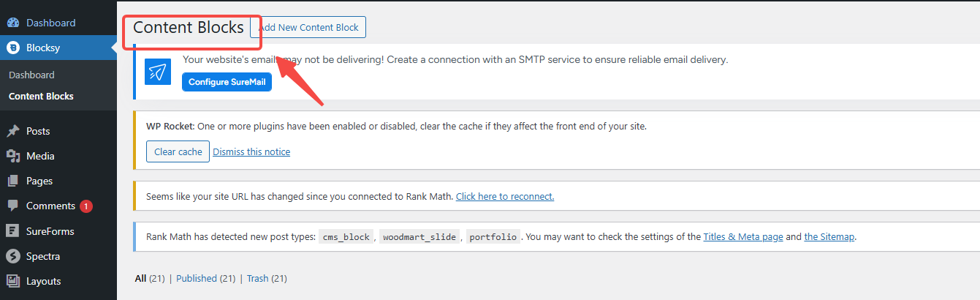The width and height of the screenshot is (980, 300).
Task: Click the Clear cache button
Action: [178, 152]
